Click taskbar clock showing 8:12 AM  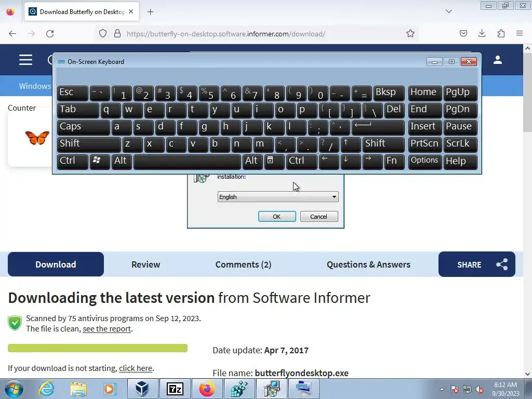point(506,389)
